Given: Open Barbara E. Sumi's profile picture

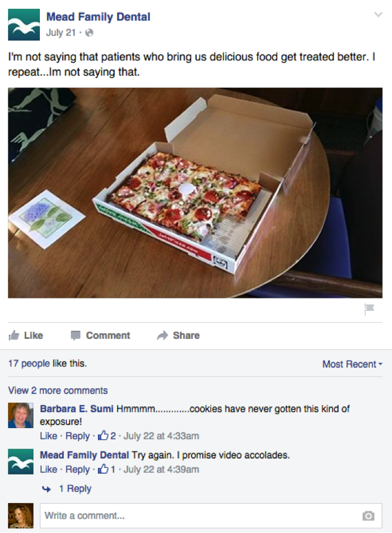Looking at the screenshot, I should click(21, 415).
